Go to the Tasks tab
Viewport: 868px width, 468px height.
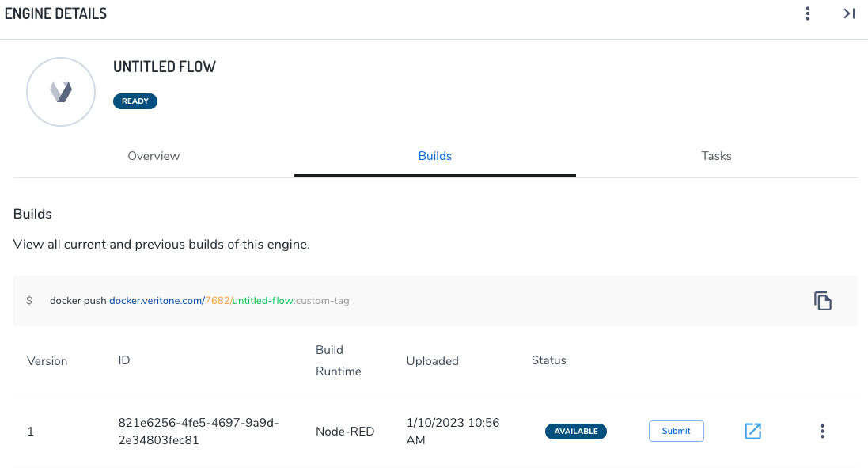pyautogui.click(x=716, y=156)
